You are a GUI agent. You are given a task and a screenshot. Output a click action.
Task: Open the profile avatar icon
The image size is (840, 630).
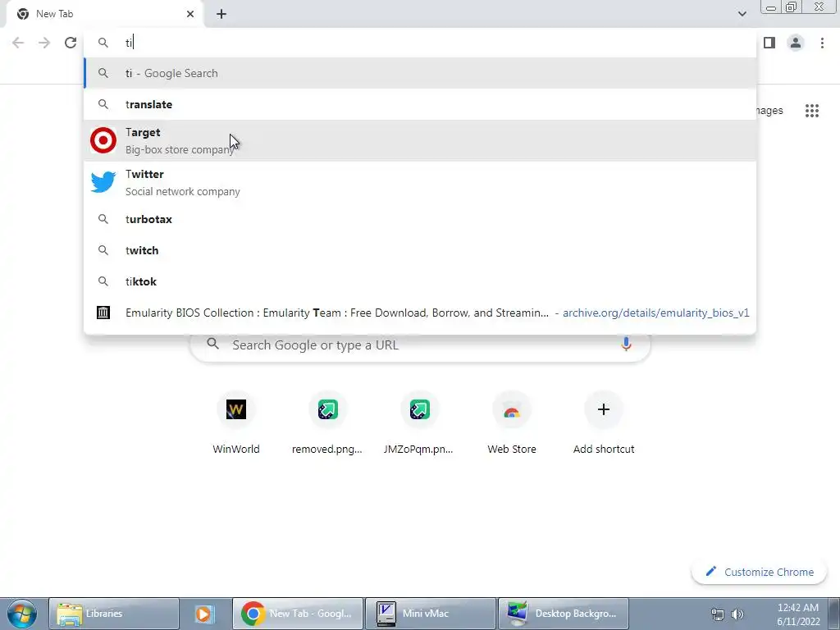[x=796, y=43]
